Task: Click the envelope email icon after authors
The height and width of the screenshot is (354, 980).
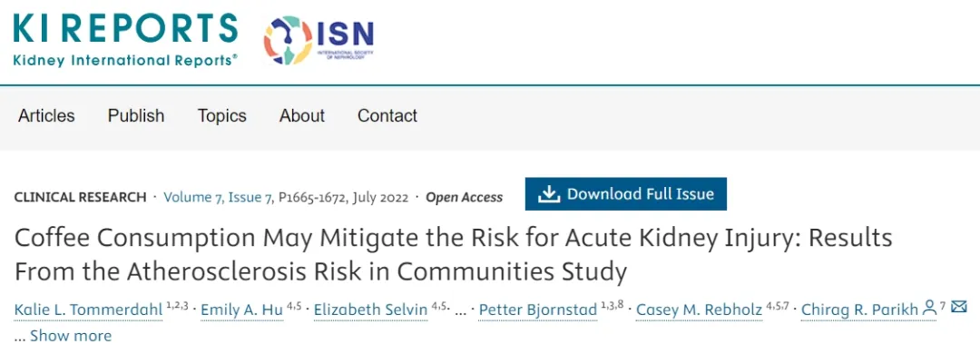Action: coord(959,307)
